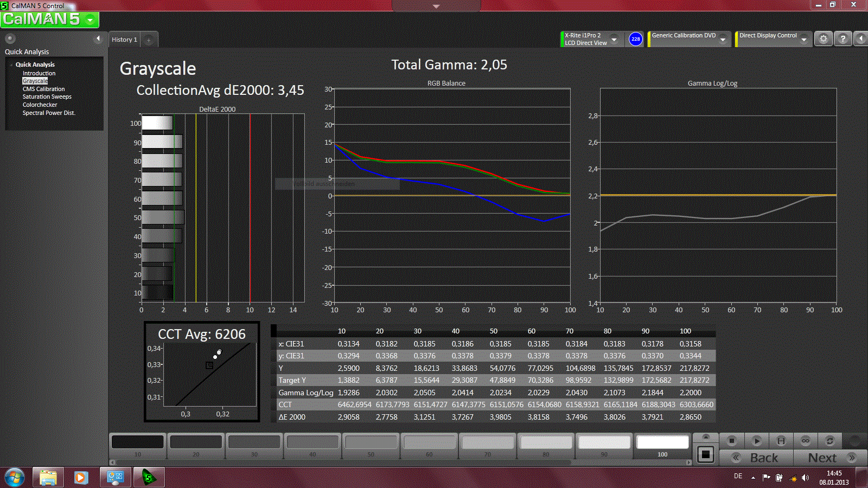Collapse the Quick Analysis tree node

[11, 65]
